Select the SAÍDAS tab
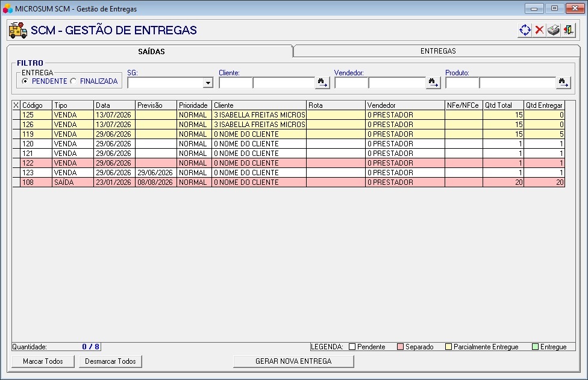This screenshot has height=380, width=588. tap(151, 51)
